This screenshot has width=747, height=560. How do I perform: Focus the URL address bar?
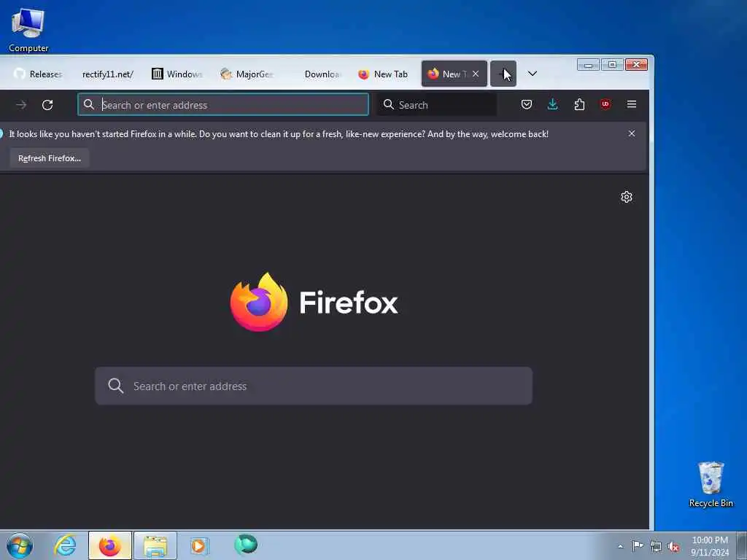pyautogui.click(x=223, y=105)
